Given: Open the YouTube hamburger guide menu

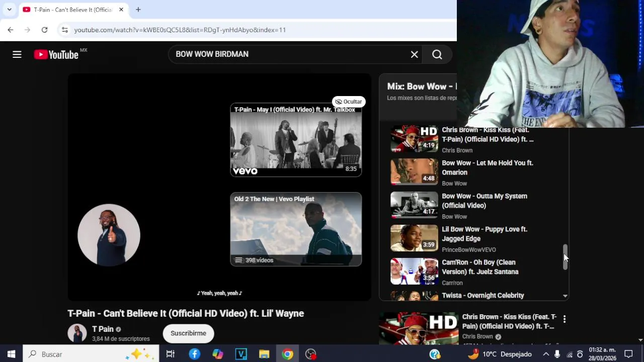Looking at the screenshot, I should (17, 54).
